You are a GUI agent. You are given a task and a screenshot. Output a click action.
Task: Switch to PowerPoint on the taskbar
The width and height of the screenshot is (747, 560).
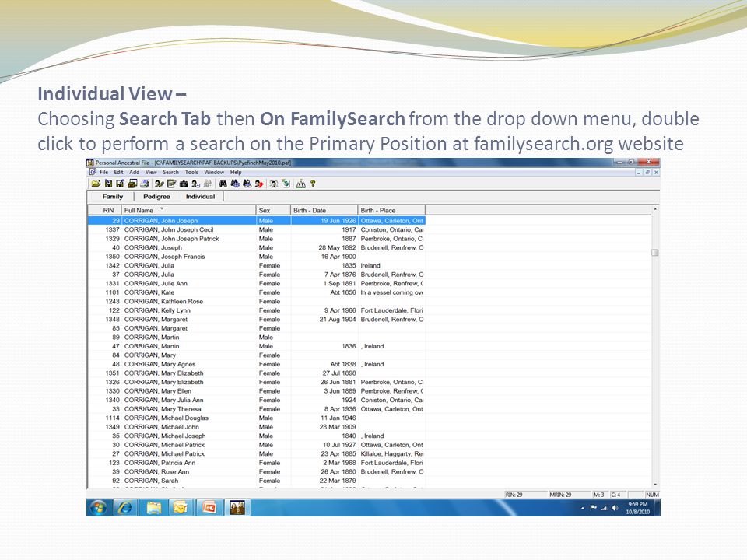[209, 508]
